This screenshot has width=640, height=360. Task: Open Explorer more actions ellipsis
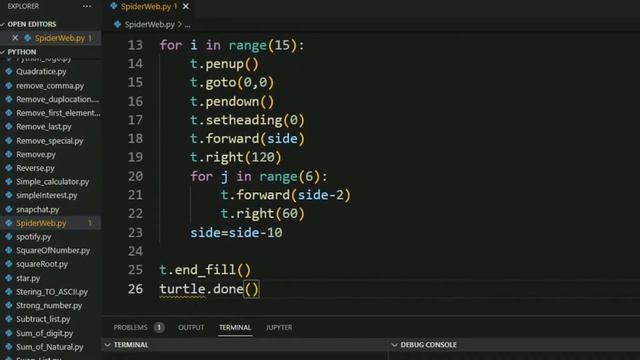coord(87,6)
